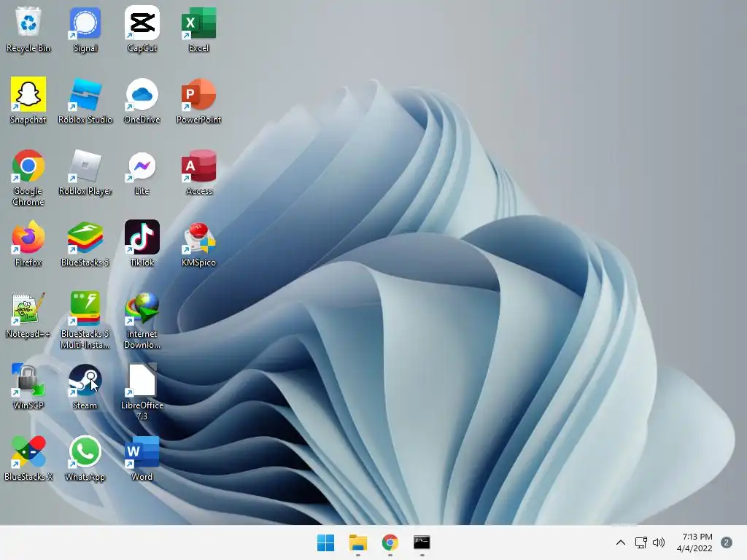Click the volume speaker tray icon

pos(659,542)
